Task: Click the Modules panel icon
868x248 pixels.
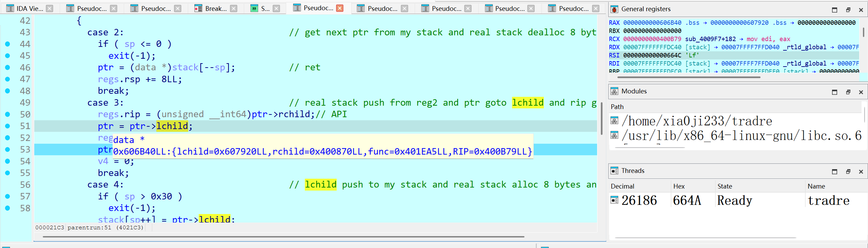Action: 614,91
